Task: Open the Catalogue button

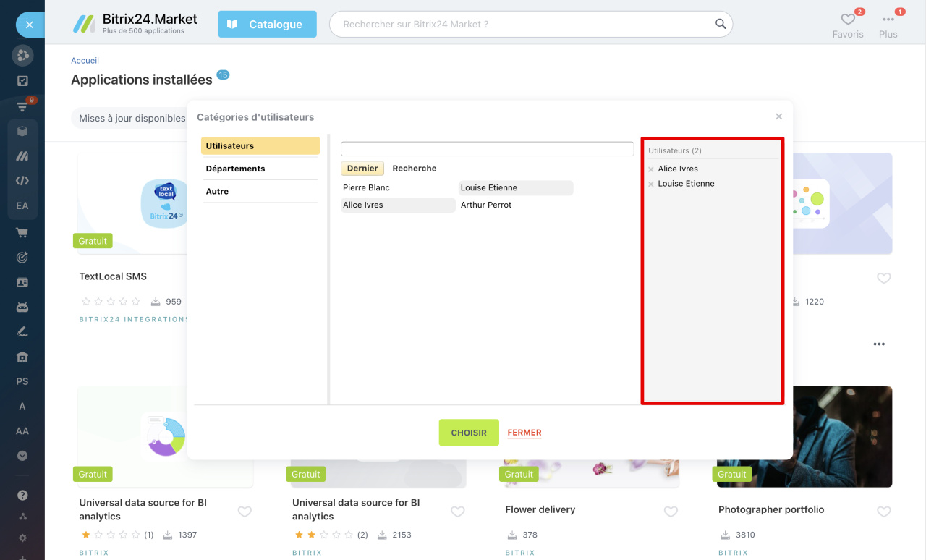Action: pos(268,24)
